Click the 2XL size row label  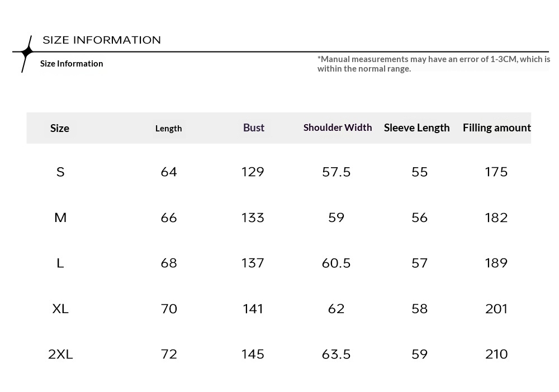(x=60, y=354)
